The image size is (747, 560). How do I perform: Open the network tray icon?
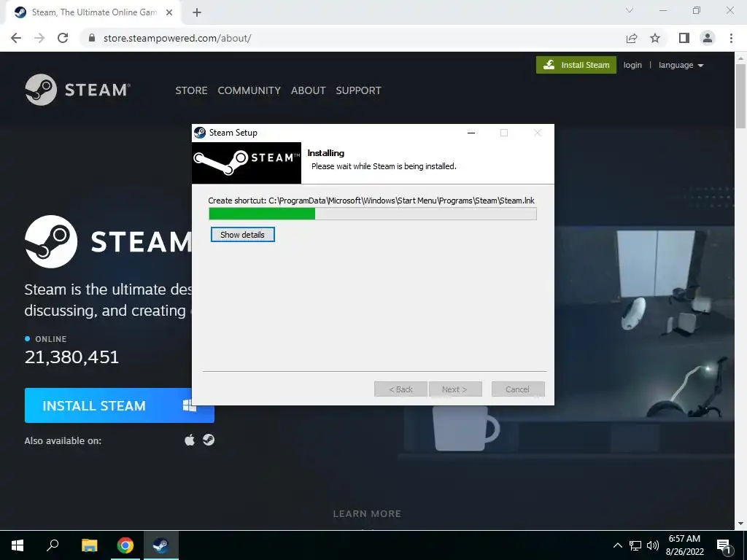635,545
